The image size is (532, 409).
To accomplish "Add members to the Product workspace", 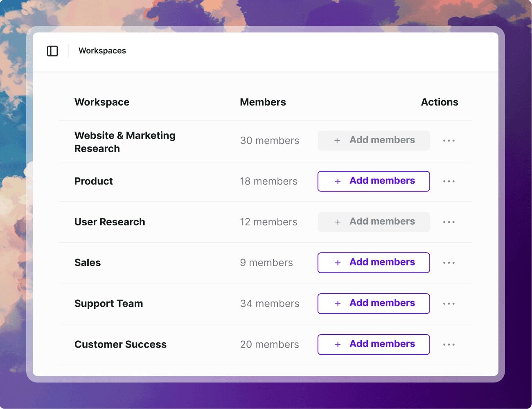I will click(374, 181).
